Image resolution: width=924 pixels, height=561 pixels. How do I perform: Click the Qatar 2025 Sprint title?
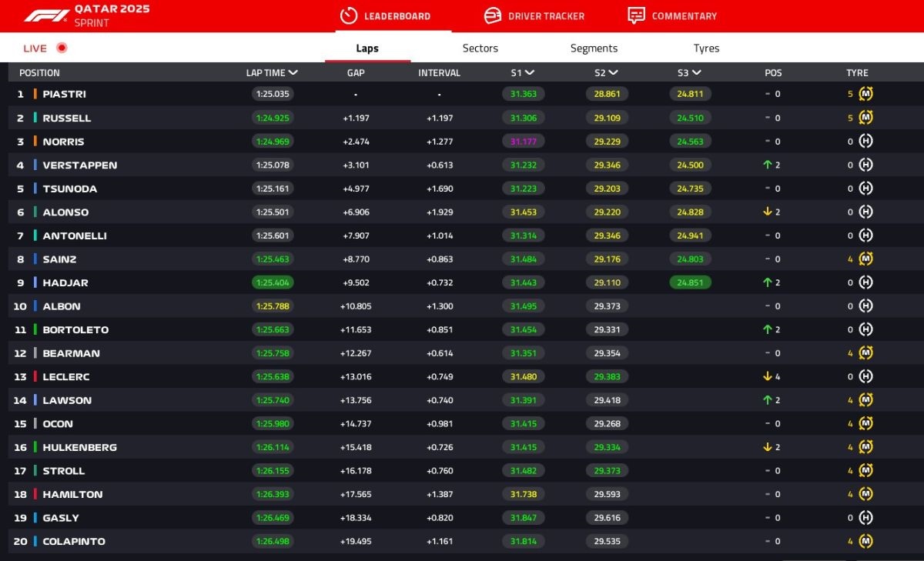[112, 15]
